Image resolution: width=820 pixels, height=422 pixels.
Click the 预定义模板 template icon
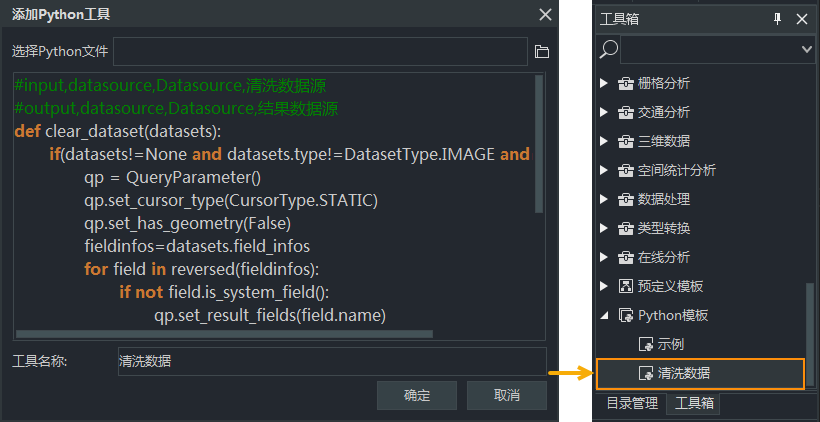tap(625, 286)
